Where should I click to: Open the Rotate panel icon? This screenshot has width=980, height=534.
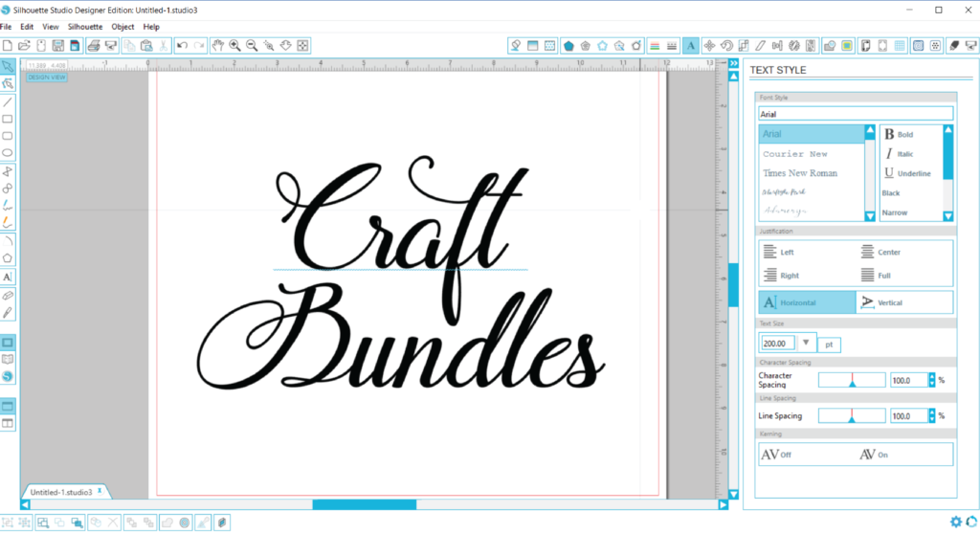[x=726, y=46]
